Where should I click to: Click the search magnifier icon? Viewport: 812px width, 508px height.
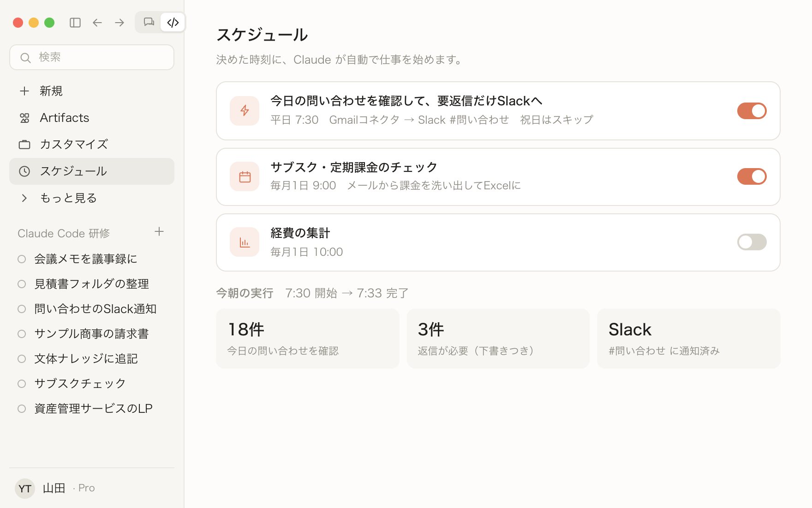25,57
